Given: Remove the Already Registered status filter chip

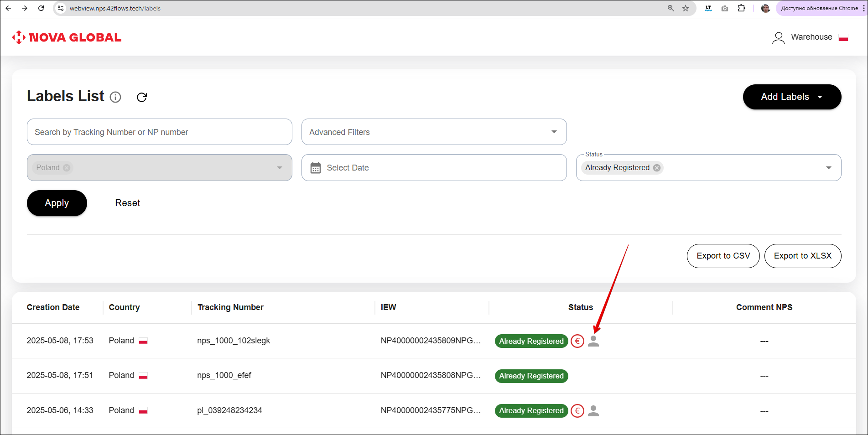Looking at the screenshot, I should pos(657,168).
